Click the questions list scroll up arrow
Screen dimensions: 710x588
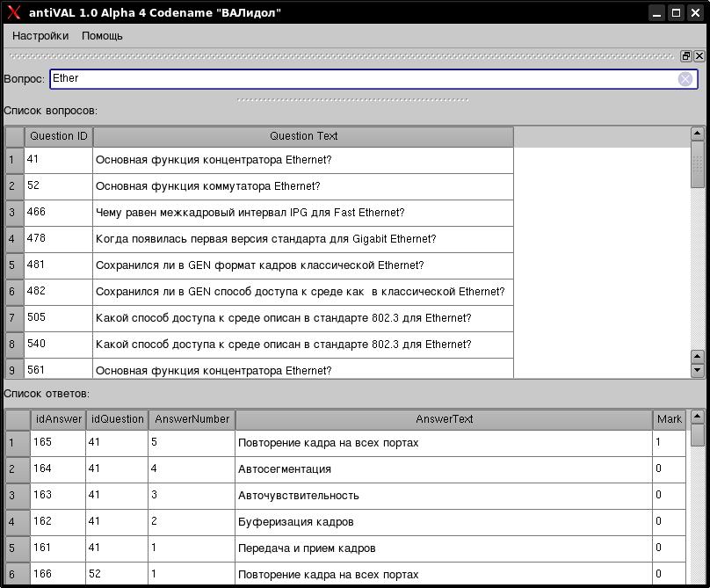(x=698, y=134)
